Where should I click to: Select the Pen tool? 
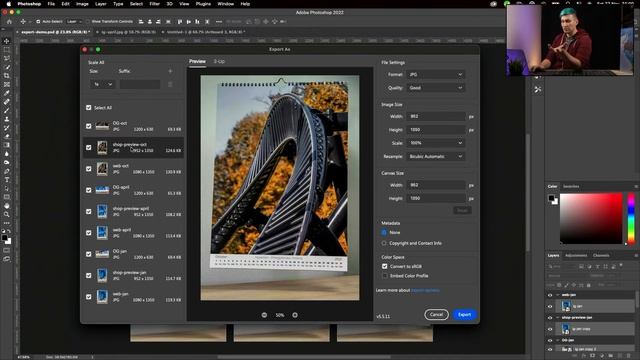(x=7, y=171)
